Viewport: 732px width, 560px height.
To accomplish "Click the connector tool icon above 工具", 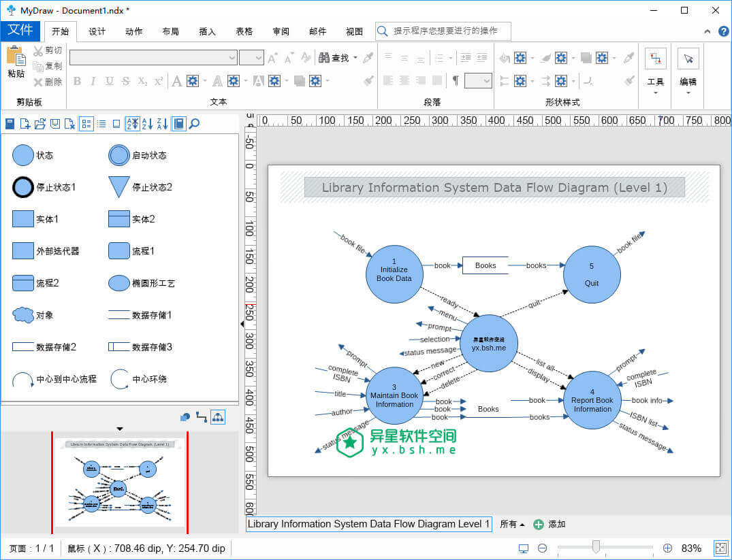I will (x=655, y=59).
